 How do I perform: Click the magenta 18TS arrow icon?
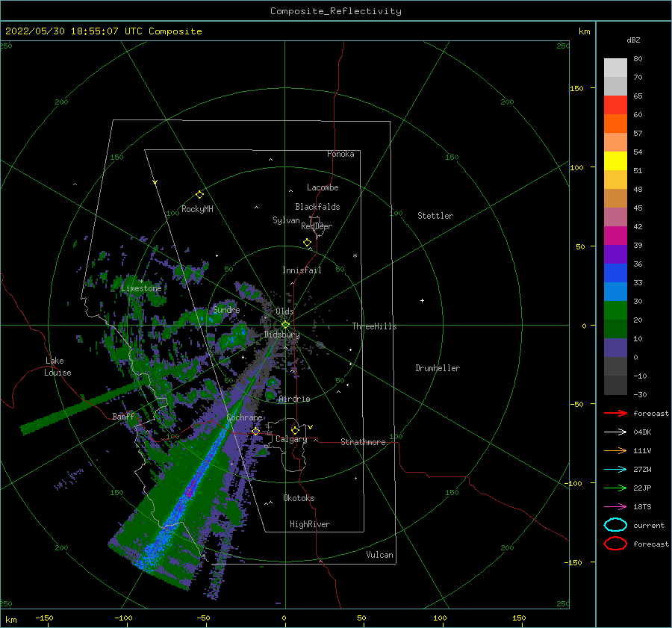click(x=615, y=507)
